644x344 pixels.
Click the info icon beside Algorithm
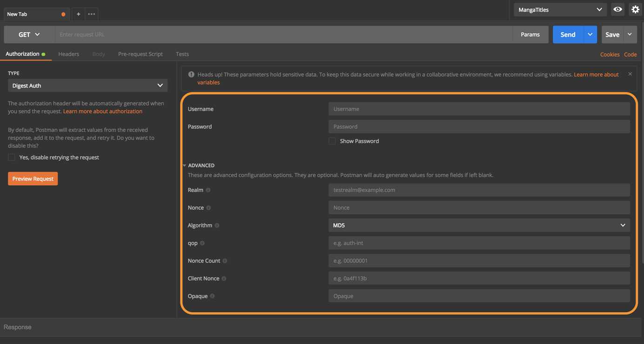[217, 225]
